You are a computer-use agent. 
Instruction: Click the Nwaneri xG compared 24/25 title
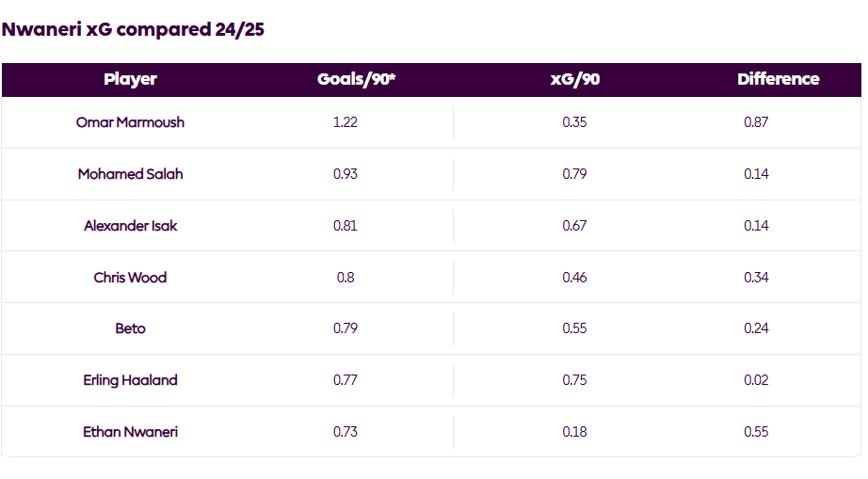click(x=133, y=29)
